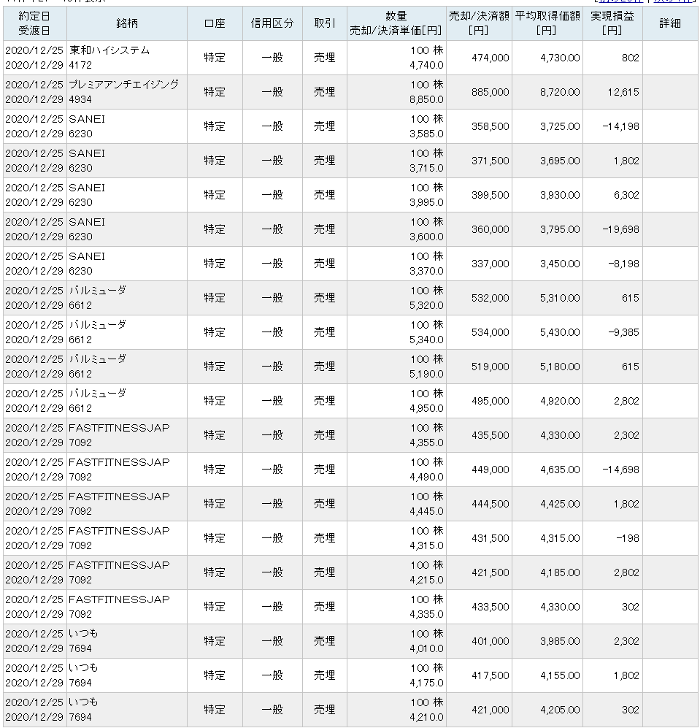This screenshot has width=700, height=728.
Task: Select the sale amount 433,500
Action: pos(491,608)
